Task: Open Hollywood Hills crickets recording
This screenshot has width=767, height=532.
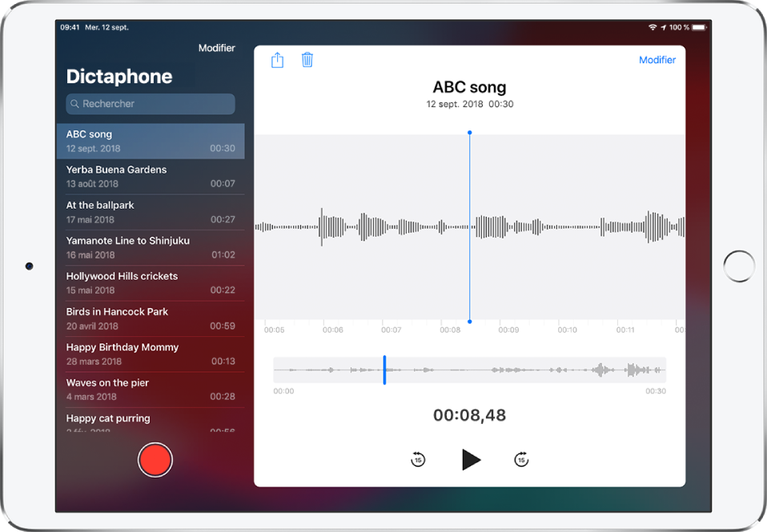Action: tap(151, 283)
